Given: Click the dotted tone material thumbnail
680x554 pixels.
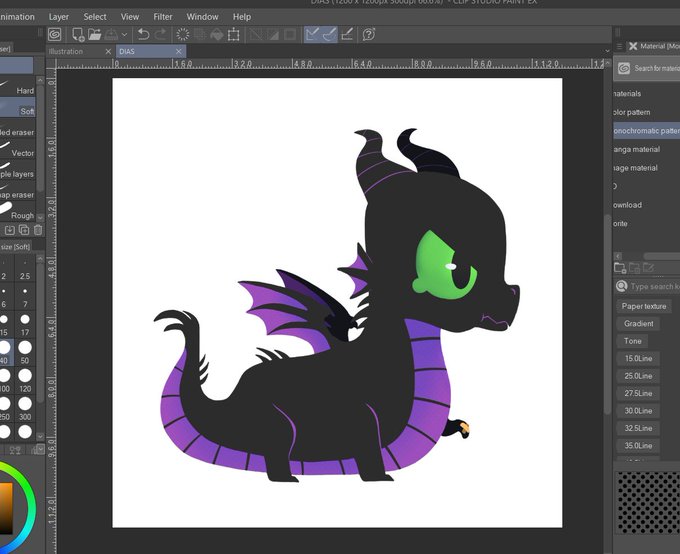Looking at the screenshot, I should click(x=648, y=503).
